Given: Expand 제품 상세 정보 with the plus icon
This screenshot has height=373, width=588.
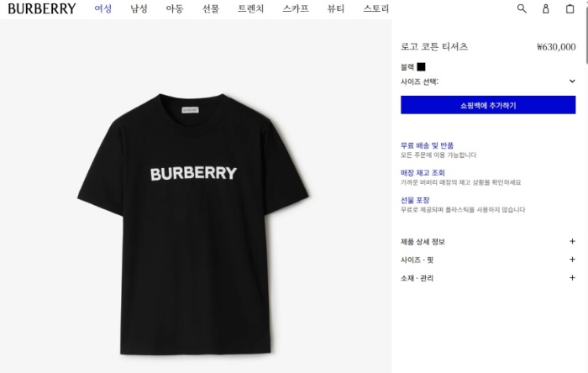Looking at the screenshot, I should tap(572, 241).
